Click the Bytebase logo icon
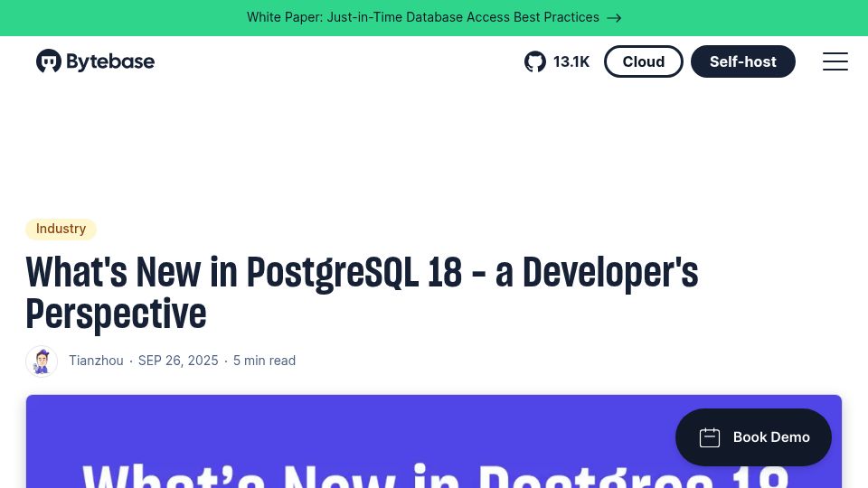This screenshot has width=868, height=488. point(49,61)
